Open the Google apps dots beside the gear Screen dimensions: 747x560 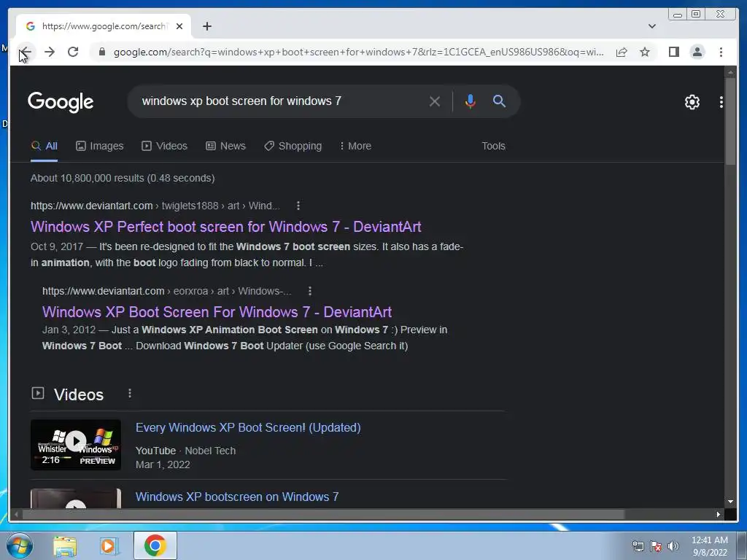coord(721,102)
